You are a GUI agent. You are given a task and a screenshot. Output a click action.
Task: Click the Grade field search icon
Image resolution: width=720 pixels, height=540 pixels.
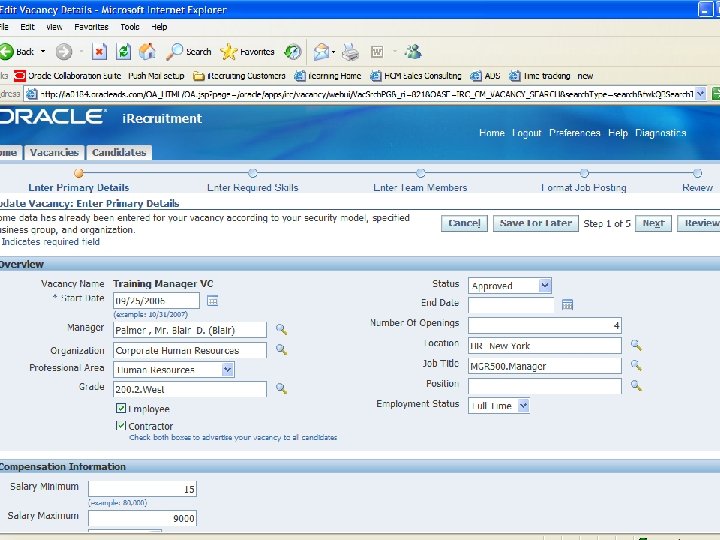281,388
